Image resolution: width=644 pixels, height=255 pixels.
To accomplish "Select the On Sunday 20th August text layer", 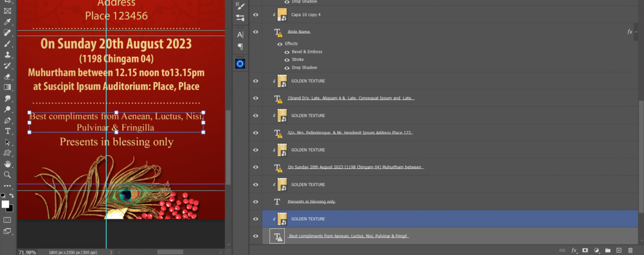I will [x=355, y=167].
